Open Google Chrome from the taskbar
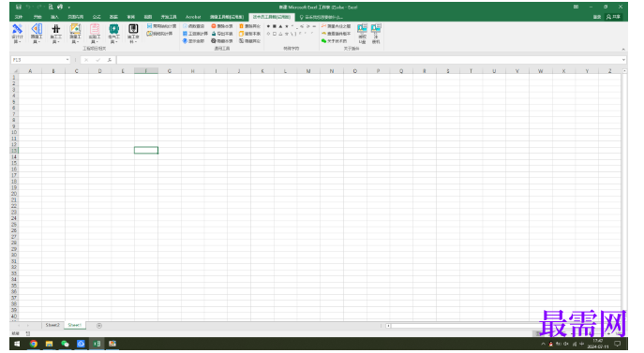 [33, 344]
